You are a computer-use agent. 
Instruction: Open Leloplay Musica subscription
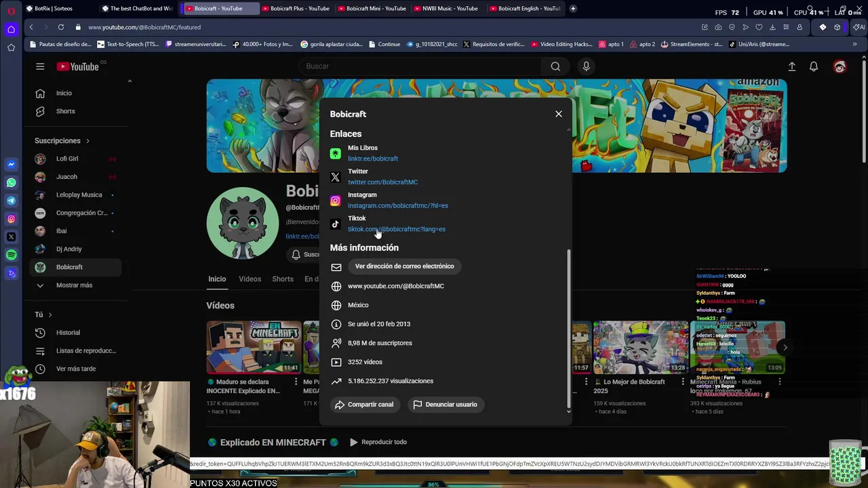(75, 195)
